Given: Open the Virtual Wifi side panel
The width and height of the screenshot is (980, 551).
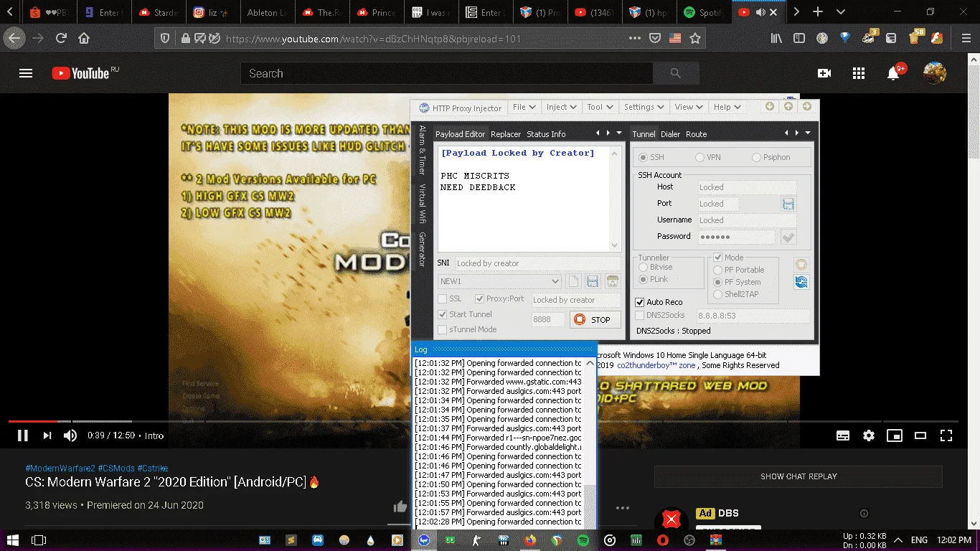Looking at the screenshot, I should [x=422, y=204].
